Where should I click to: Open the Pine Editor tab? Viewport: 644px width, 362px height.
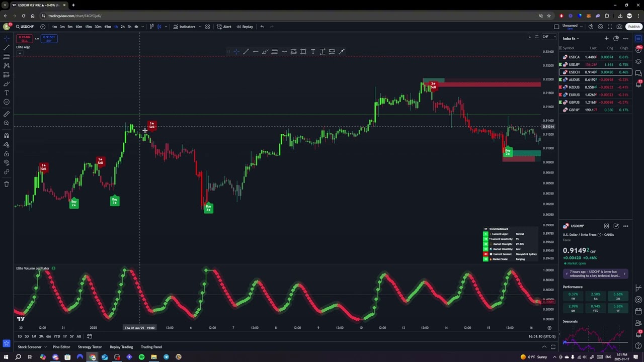pos(61,347)
